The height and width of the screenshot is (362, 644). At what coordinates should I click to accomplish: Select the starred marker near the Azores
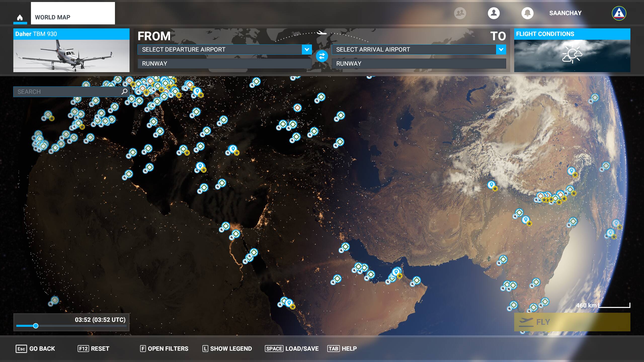48,115
